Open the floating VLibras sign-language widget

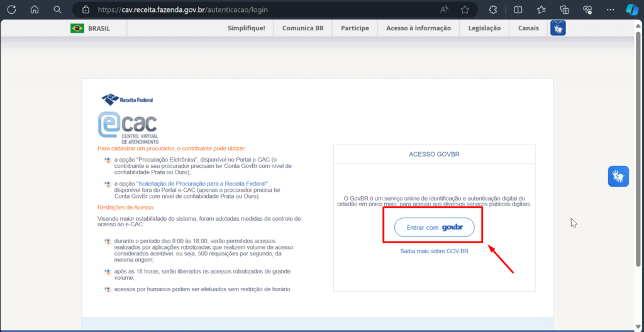[x=618, y=176]
